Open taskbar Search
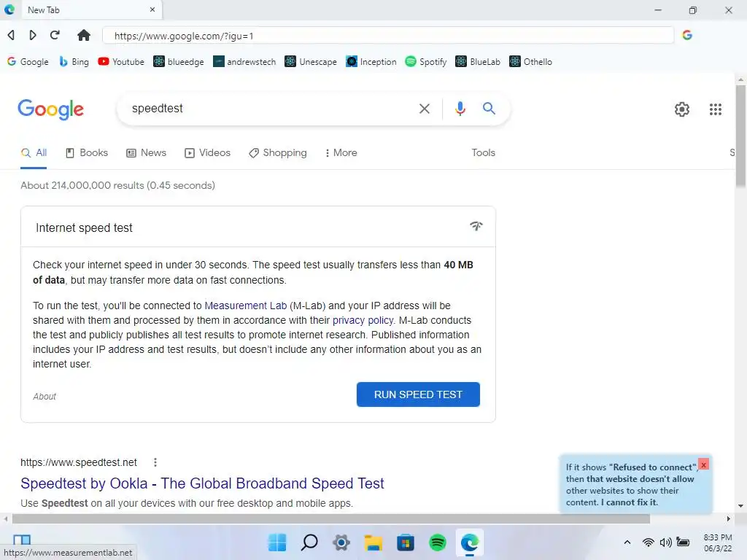747x560 pixels. (x=309, y=542)
